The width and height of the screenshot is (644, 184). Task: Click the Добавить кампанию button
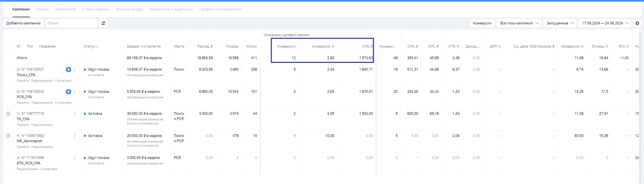tap(24, 23)
